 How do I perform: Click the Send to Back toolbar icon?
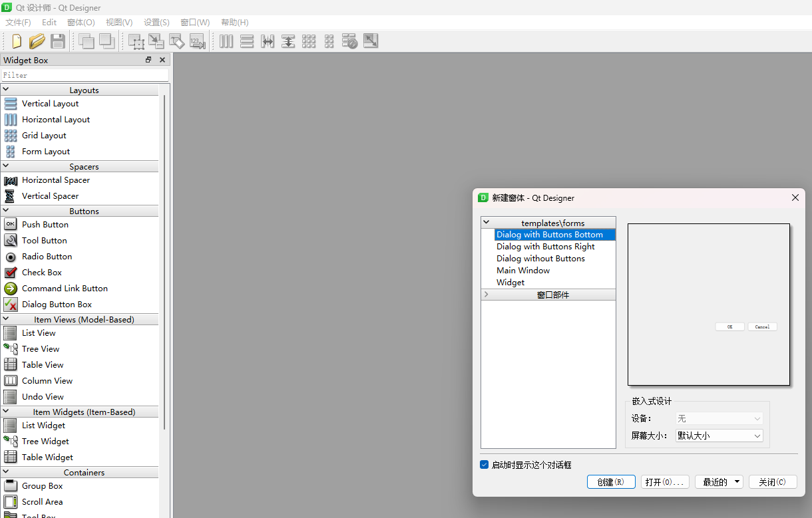86,41
